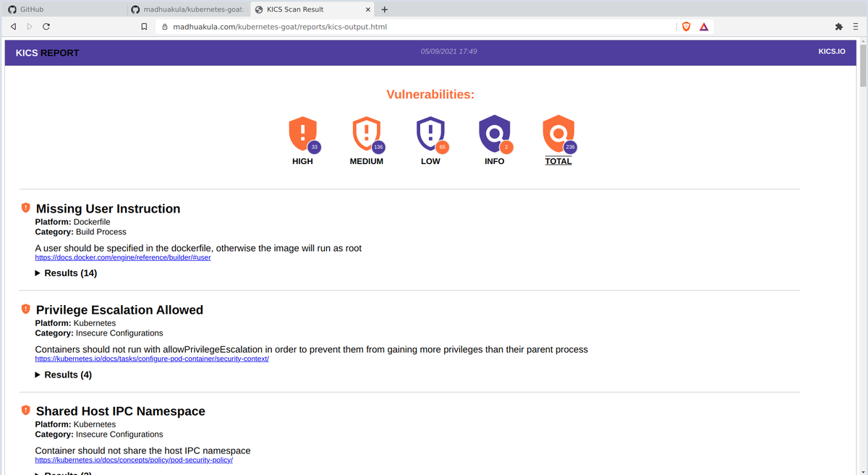Click the INFO severity label

(495, 161)
